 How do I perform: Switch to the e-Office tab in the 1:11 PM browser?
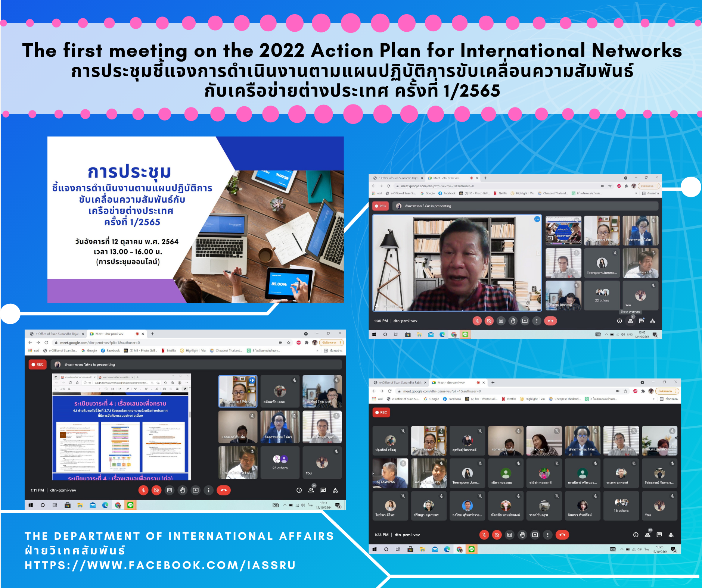[57, 334]
